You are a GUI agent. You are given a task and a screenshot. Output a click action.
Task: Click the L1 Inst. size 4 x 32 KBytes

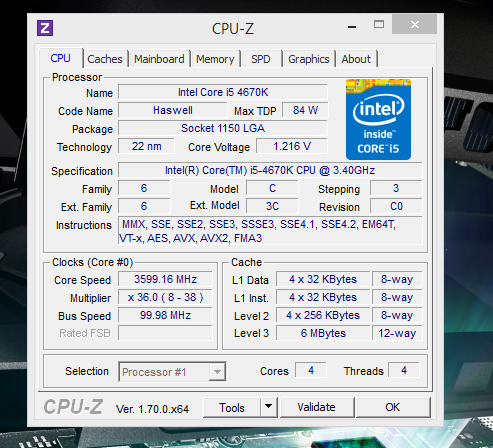tap(323, 297)
